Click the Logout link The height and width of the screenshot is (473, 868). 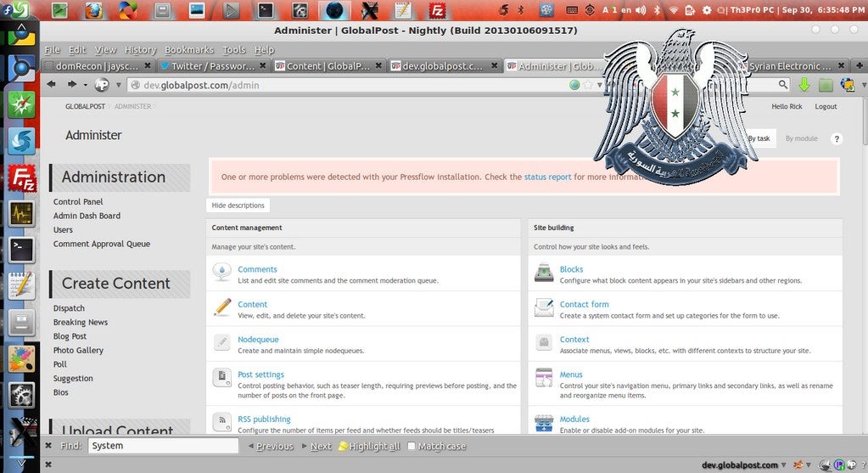pyautogui.click(x=826, y=106)
